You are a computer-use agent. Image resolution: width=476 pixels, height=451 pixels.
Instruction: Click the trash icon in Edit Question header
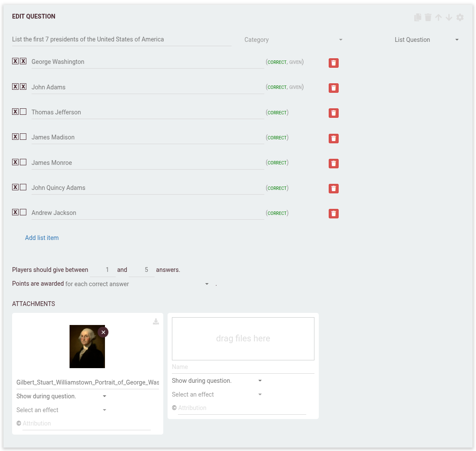pos(428,17)
